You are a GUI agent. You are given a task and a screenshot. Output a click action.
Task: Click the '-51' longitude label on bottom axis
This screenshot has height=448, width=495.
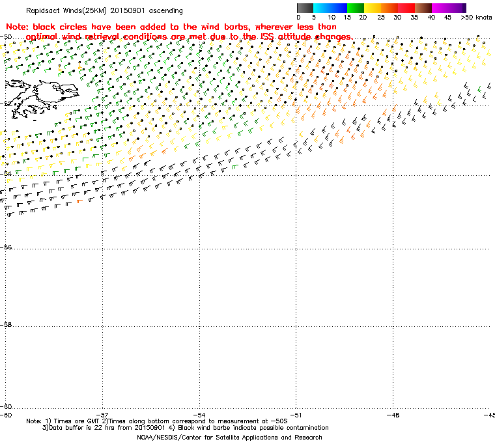coord(296,415)
